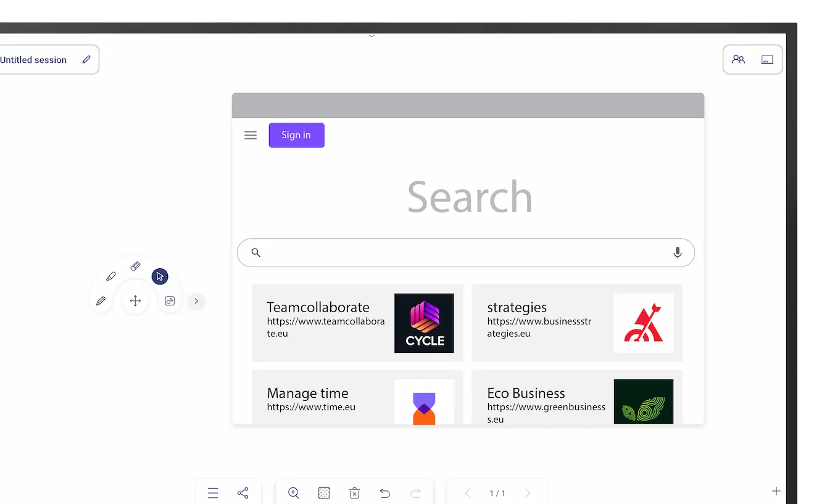Screen dimensions: 835x504
Task: Undo the last action
Action: 384,493
